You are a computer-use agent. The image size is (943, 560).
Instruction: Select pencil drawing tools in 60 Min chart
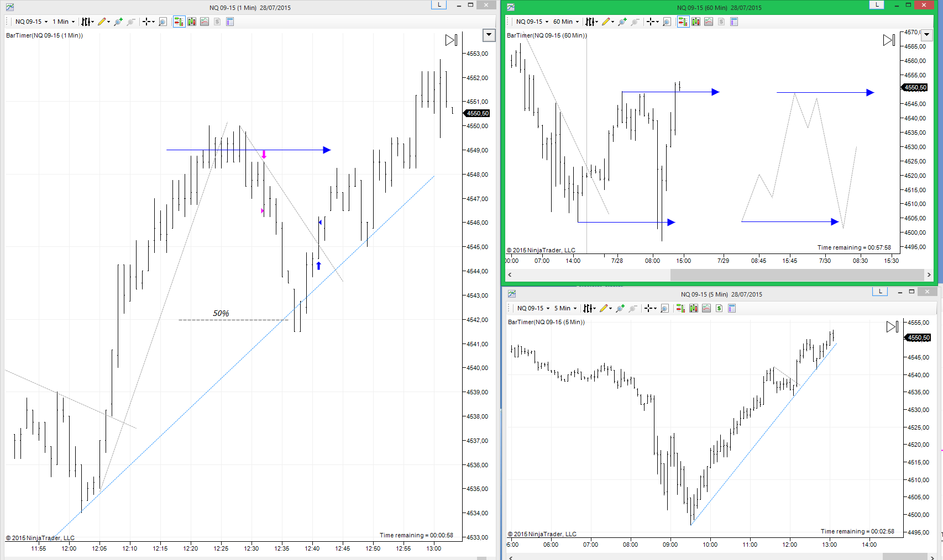pos(607,22)
